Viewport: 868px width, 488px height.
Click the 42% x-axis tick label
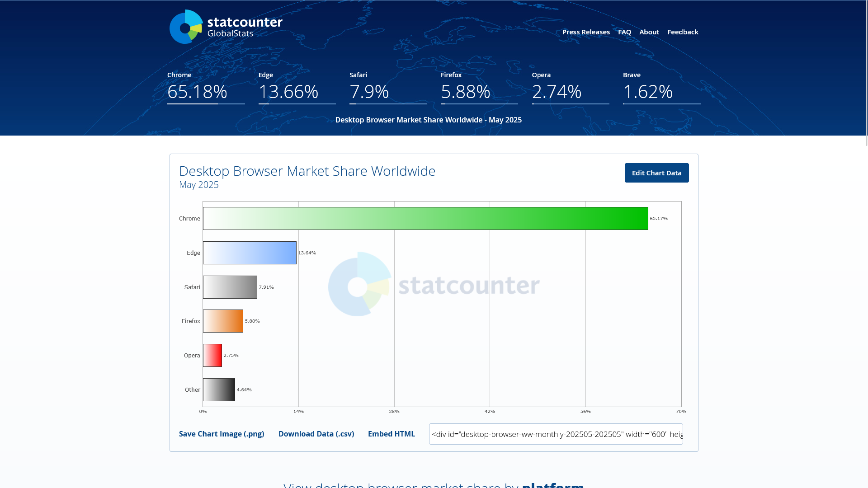pos(490,412)
